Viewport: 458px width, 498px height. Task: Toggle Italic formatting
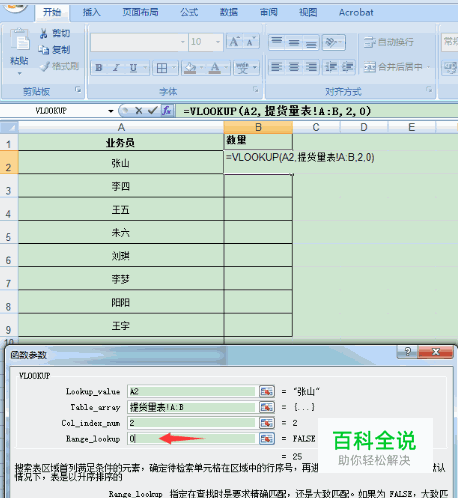tap(116, 68)
